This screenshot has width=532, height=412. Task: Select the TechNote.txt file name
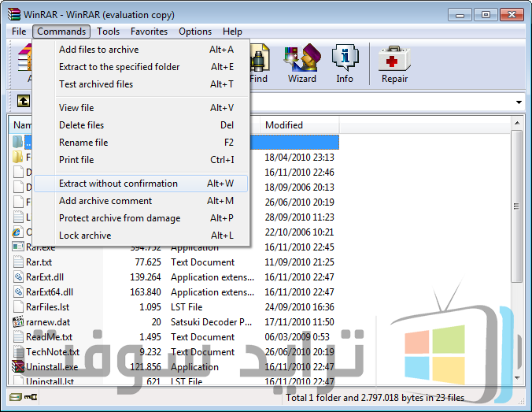pos(53,352)
